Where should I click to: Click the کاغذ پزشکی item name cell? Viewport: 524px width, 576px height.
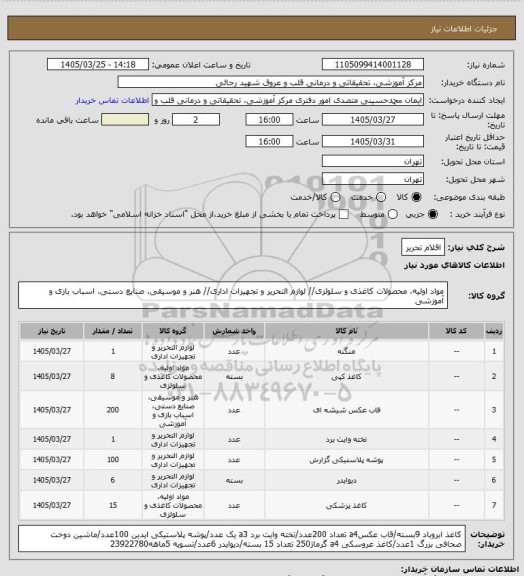pos(346,505)
